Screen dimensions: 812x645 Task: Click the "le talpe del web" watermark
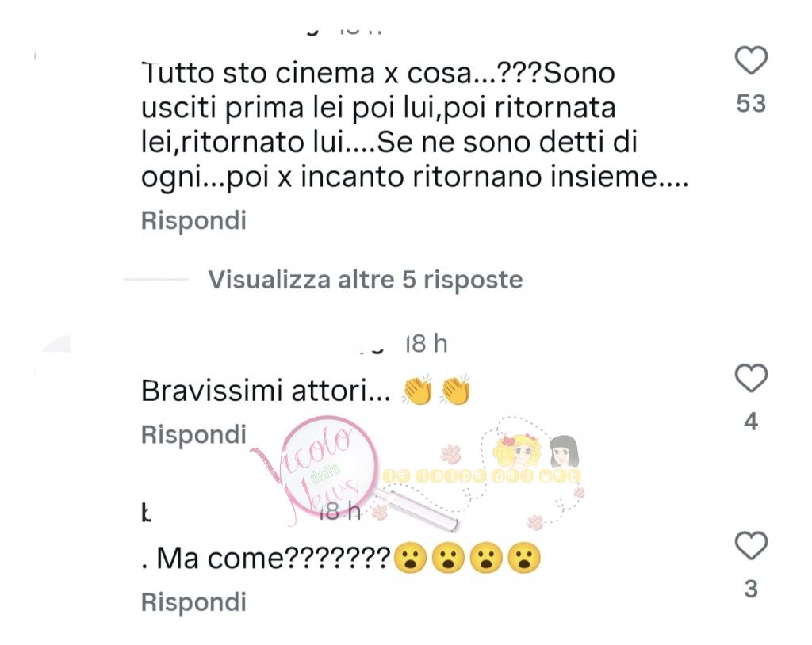coord(481,475)
